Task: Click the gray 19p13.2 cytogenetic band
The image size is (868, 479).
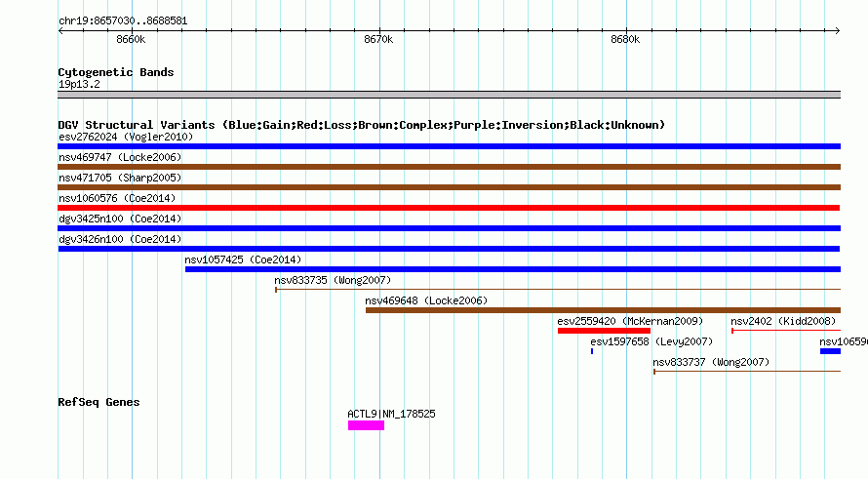Action: pos(449,95)
